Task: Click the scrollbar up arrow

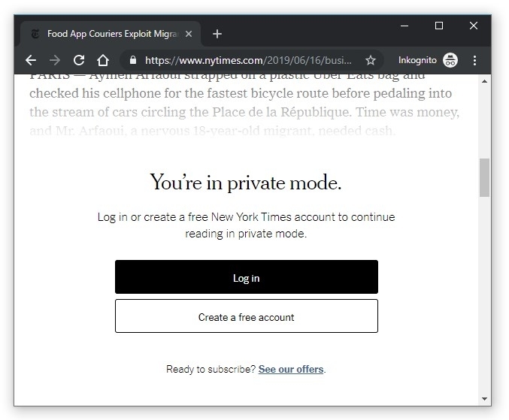Action: (x=484, y=80)
